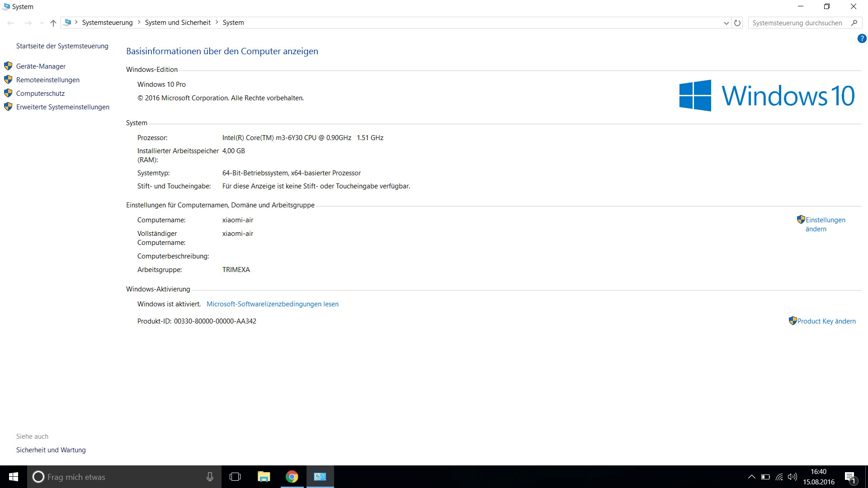Viewport: 868px width, 488px height.
Task: Click the 4,00 GB RAM value
Action: [234, 151]
